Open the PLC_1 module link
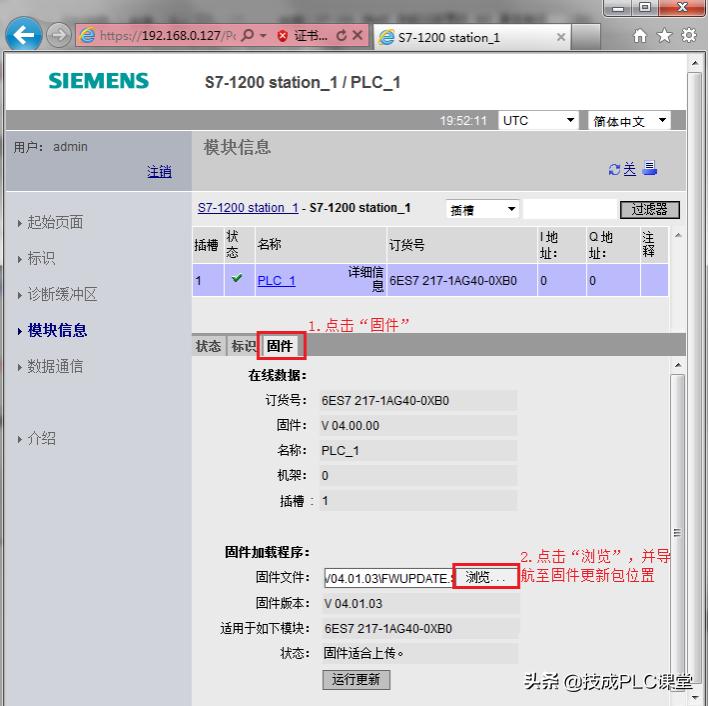This screenshot has height=706, width=709. 276,281
